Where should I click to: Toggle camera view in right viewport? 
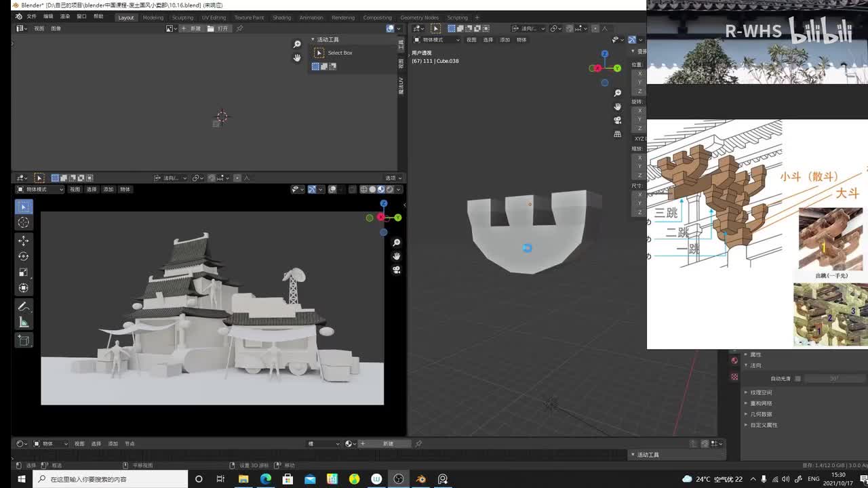617,120
